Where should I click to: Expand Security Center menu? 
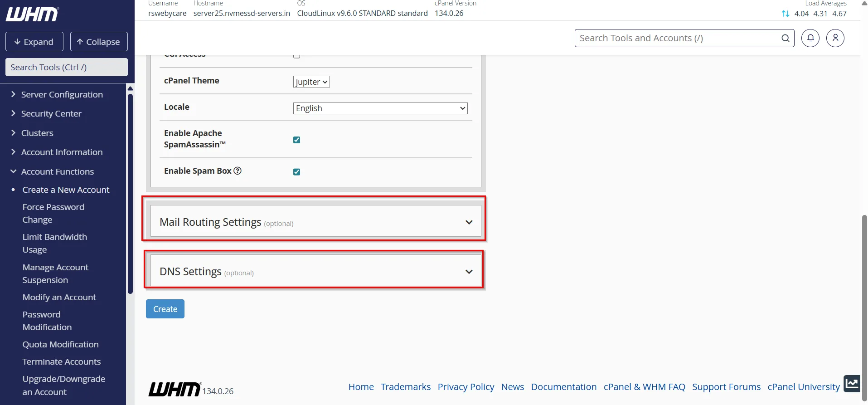[x=51, y=113]
